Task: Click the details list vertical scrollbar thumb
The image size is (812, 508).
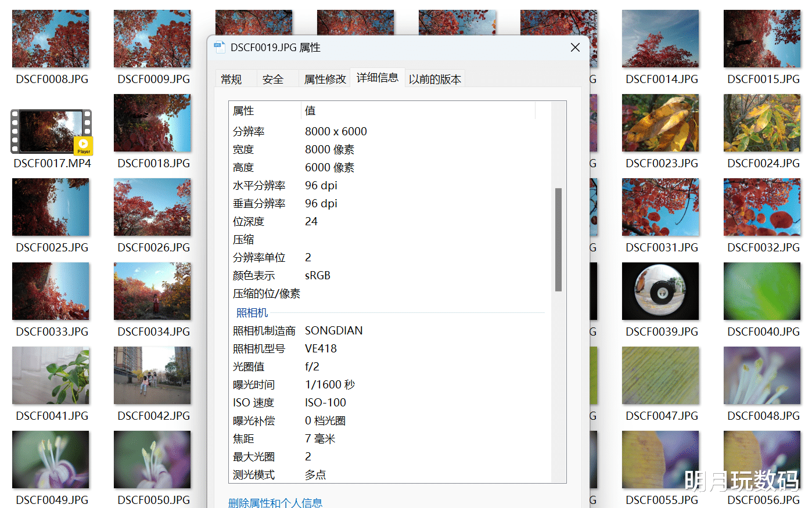Action: click(558, 239)
